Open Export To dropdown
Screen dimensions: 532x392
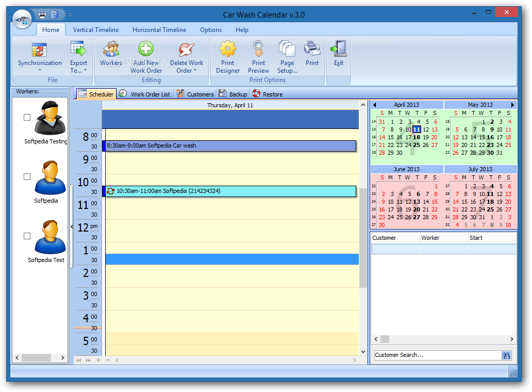[78, 57]
